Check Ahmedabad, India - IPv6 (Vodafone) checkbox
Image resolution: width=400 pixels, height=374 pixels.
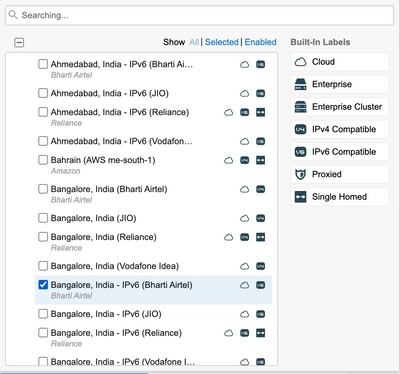point(43,141)
